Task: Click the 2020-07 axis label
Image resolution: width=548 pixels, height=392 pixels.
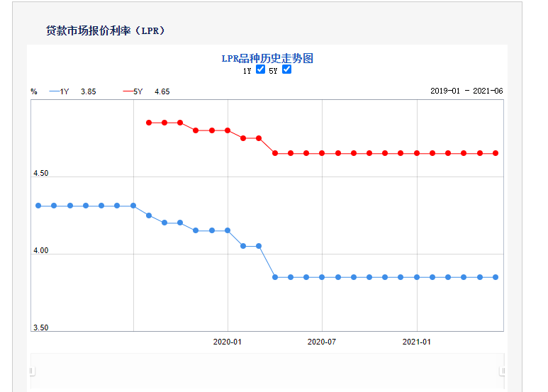Action: pyautogui.click(x=322, y=342)
